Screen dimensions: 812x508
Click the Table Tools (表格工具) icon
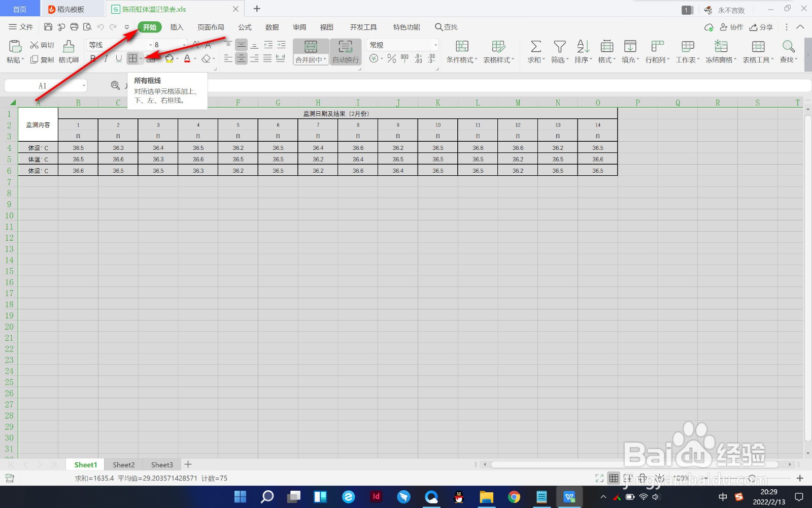pyautogui.click(x=758, y=47)
